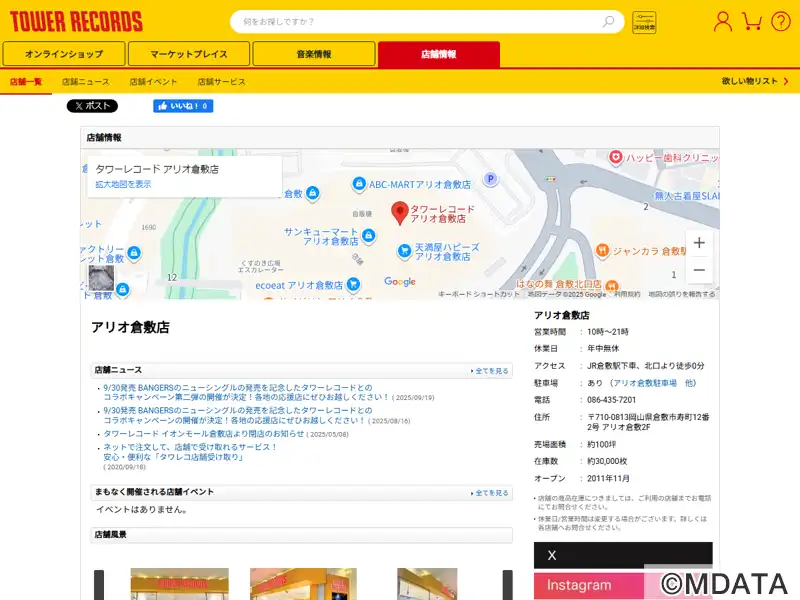
Task: Click in the search input field
Action: click(420, 22)
